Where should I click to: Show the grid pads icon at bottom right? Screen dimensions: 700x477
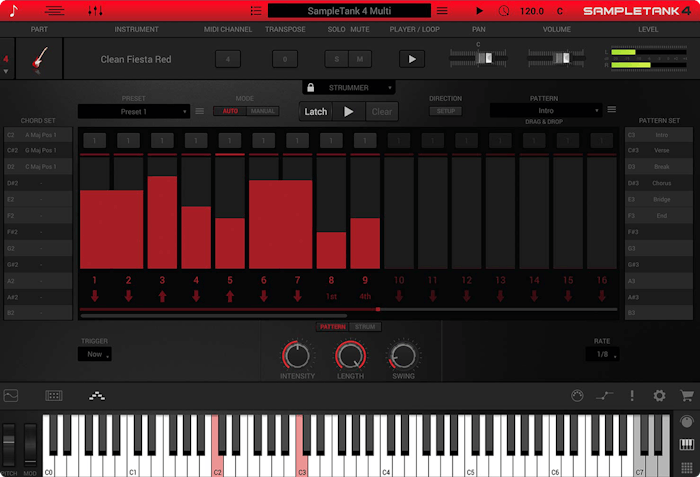pyautogui.click(x=687, y=468)
